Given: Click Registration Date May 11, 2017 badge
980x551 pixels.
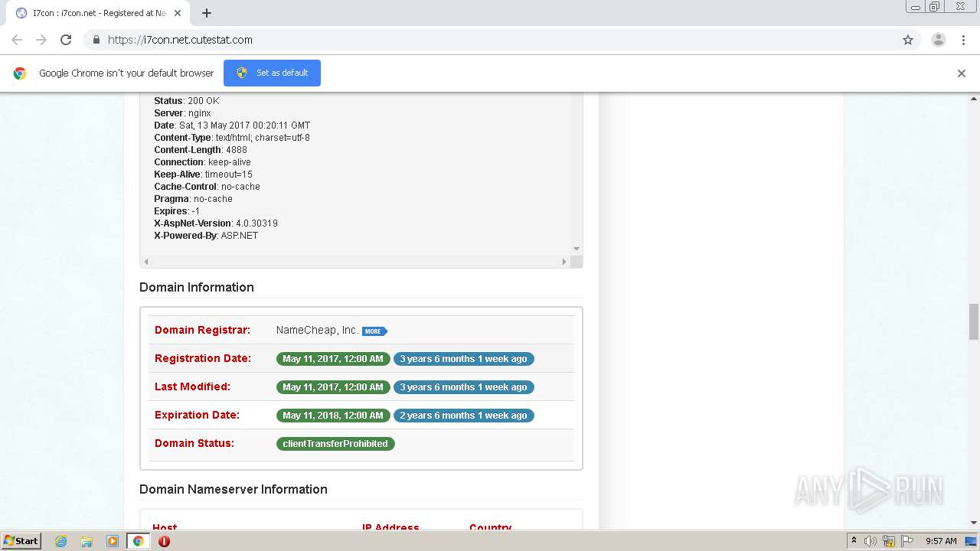Looking at the screenshot, I should coord(333,358).
